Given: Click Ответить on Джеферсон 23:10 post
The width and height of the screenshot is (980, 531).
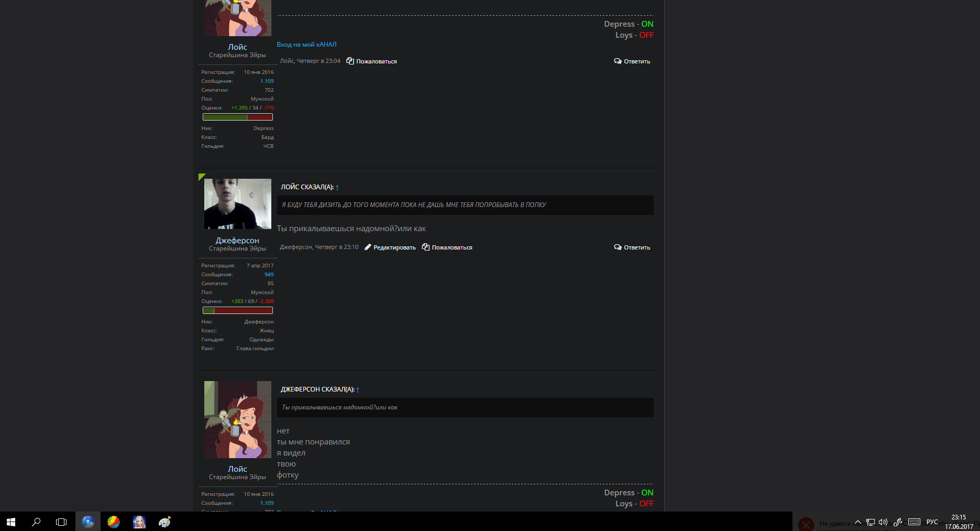Looking at the screenshot, I should click(632, 247).
